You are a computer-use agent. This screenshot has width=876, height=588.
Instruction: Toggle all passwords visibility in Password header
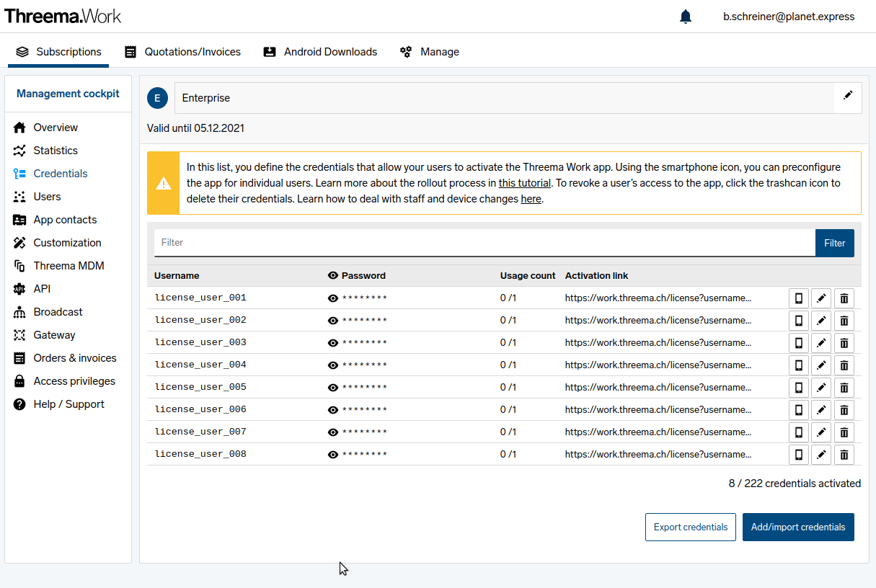[333, 275]
